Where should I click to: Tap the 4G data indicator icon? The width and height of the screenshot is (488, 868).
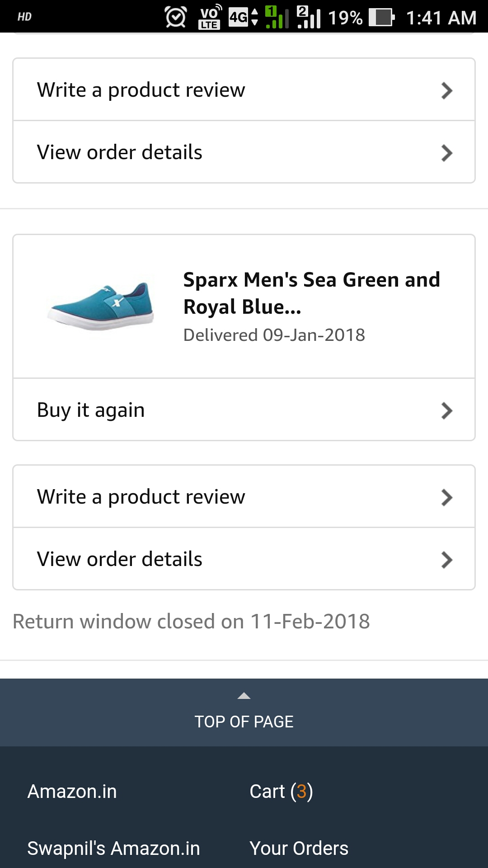[243, 17]
